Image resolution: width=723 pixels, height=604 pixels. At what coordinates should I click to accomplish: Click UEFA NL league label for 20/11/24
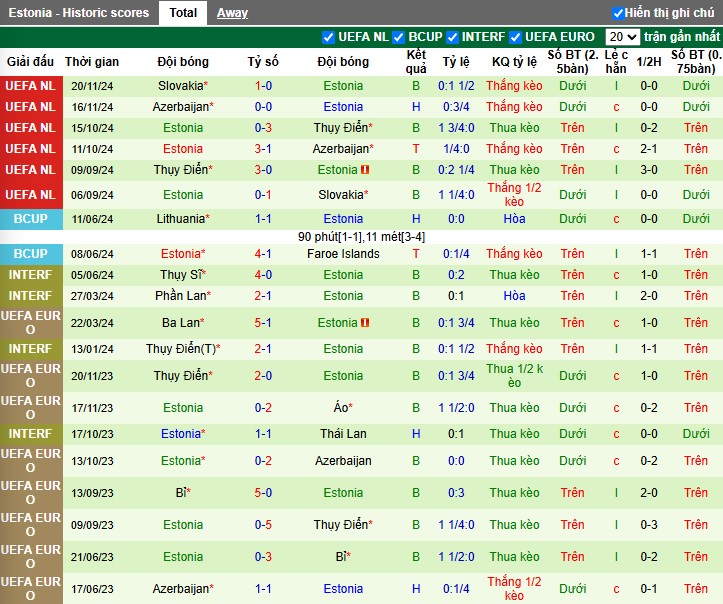point(30,86)
